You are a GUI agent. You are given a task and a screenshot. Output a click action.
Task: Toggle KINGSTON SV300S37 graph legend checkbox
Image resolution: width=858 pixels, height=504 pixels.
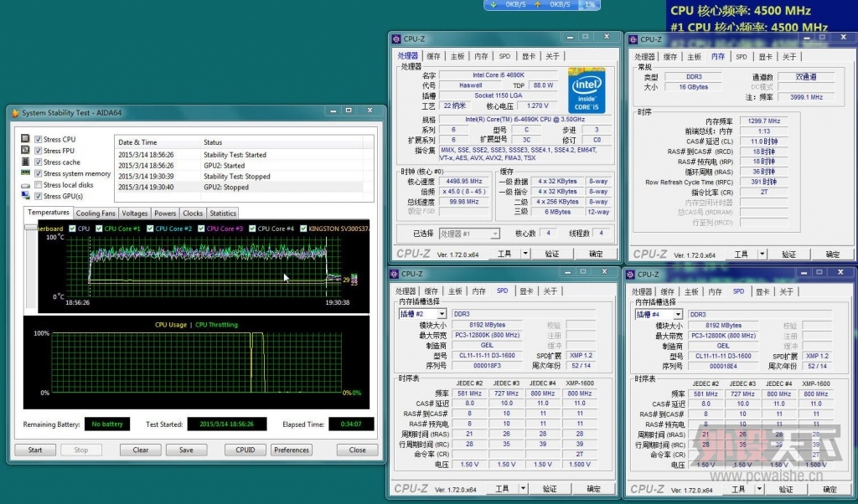(x=303, y=229)
